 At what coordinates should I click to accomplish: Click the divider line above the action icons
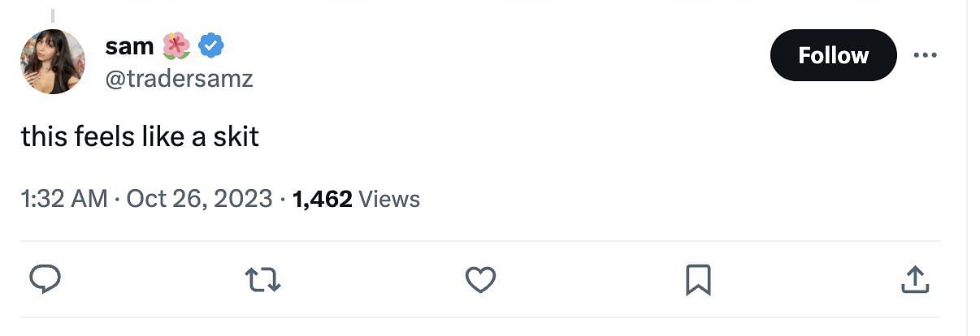[480, 241]
